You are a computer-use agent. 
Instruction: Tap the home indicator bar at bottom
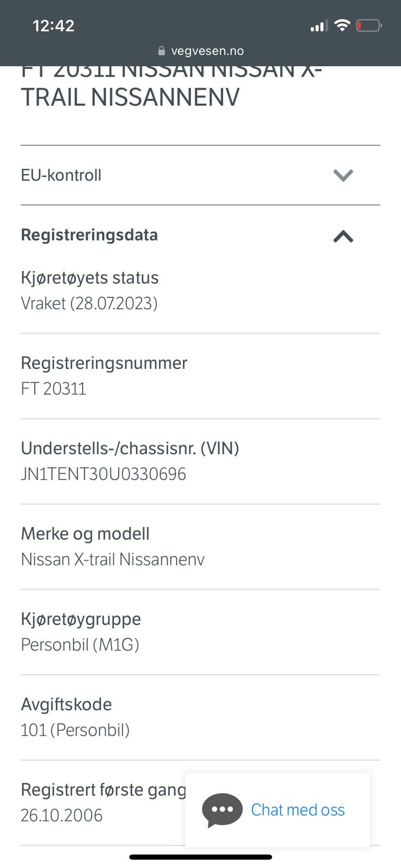point(200,857)
